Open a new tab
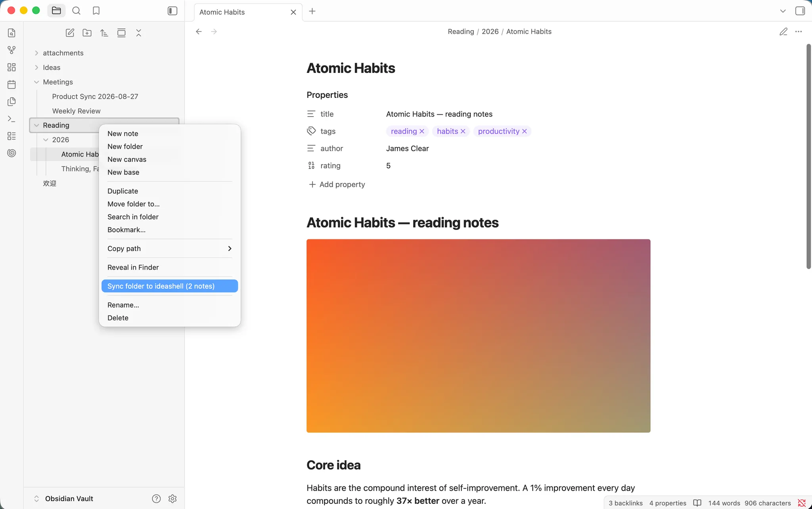 312,11
